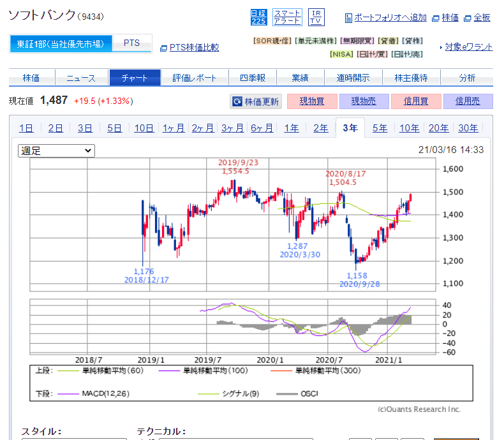Click the OSCI legend entry
This screenshot has height=440, width=504.
coord(297,393)
